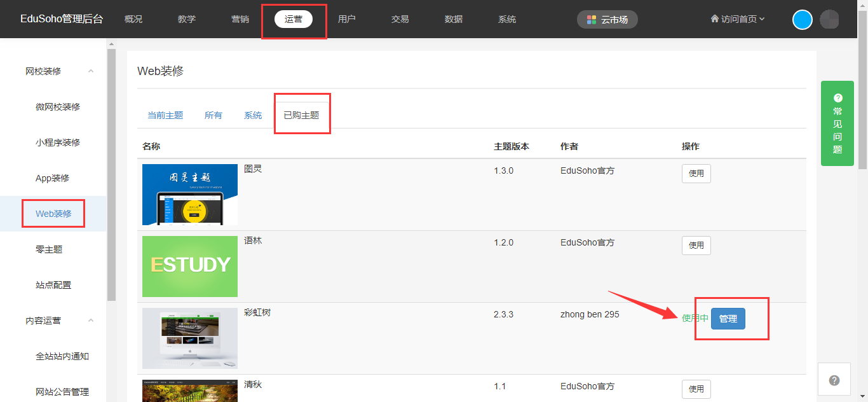Collapse the 内容运营 sidebar section
868x402 pixels.
(91, 321)
